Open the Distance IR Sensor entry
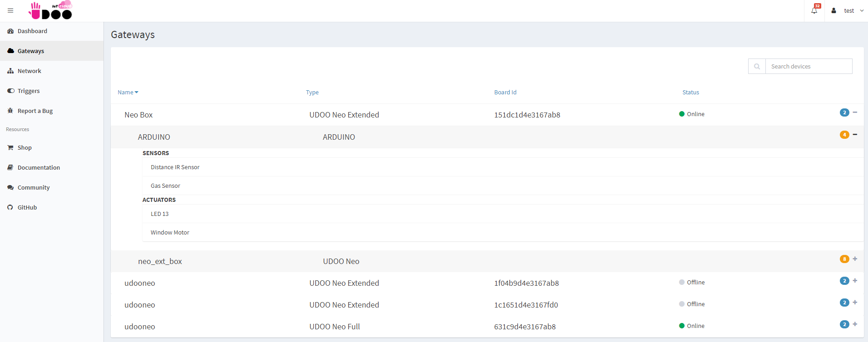This screenshot has height=342, width=868. (x=175, y=167)
